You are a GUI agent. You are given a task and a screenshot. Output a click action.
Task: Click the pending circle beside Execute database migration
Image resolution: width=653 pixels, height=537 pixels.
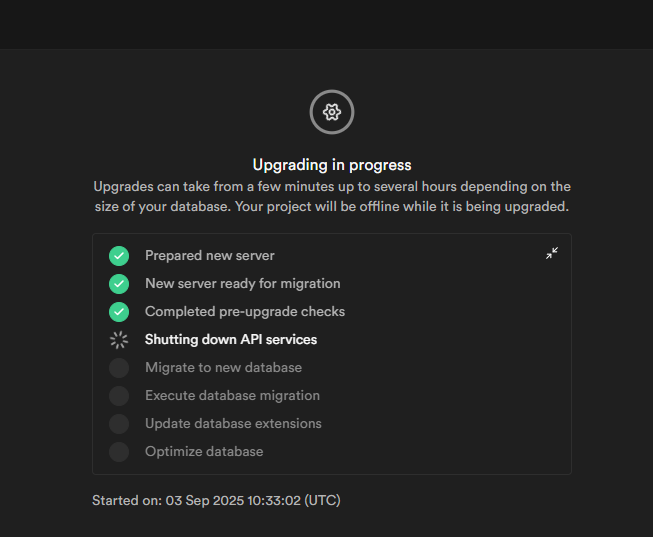tap(119, 396)
